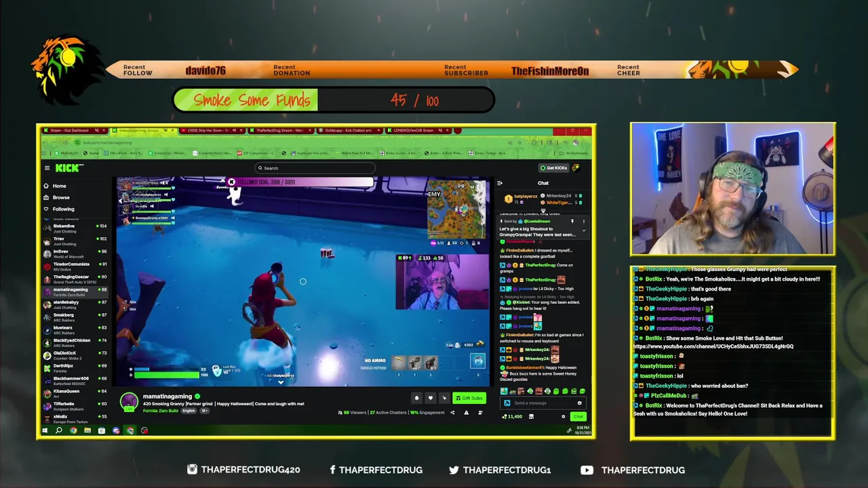The height and width of the screenshot is (488, 868).
Task: Unpin the pinned LumiaStream message
Action: point(572,221)
